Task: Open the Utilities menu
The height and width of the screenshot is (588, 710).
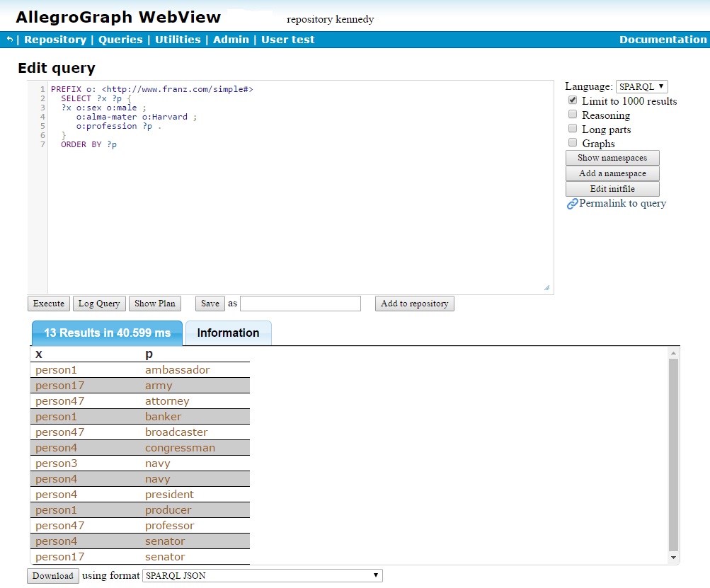Action: (178, 40)
